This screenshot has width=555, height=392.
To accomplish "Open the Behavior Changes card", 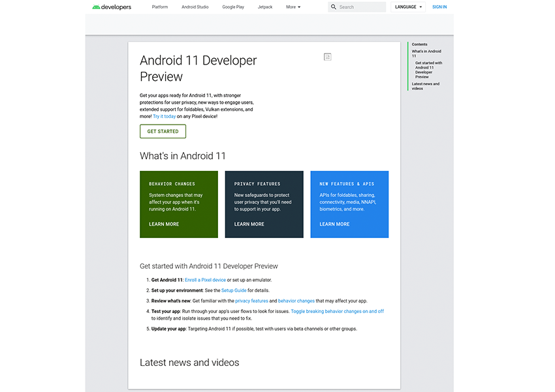I will click(179, 204).
